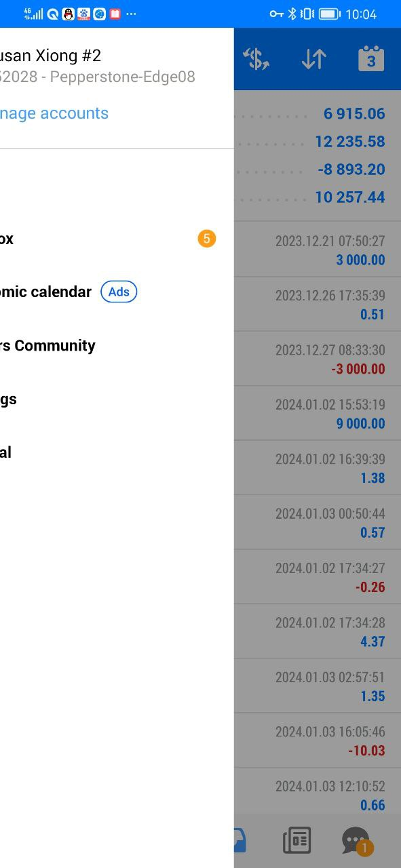This screenshot has width=401, height=868.
Task: Select the -10.03 trade from 2024.01.03
Action: (x=318, y=741)
